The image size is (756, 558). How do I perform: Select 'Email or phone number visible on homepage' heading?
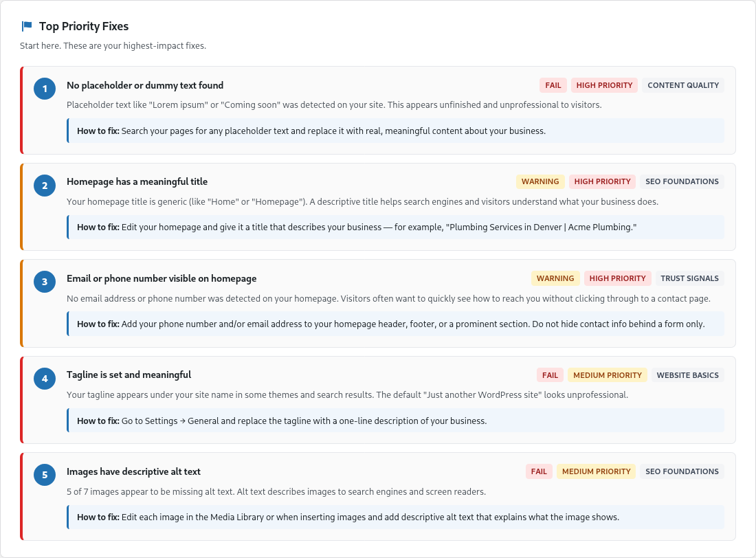click(162, 278)
